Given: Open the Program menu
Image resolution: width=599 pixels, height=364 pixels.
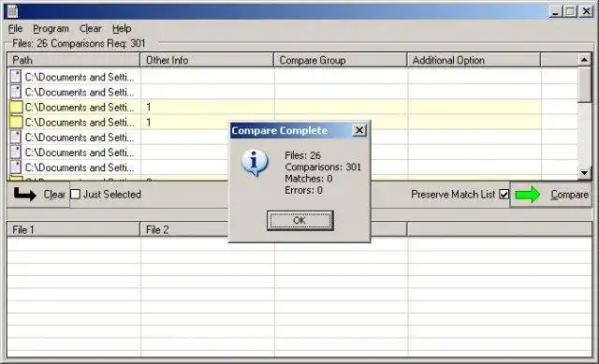Looking at the screenshot, I should [51, 29].
